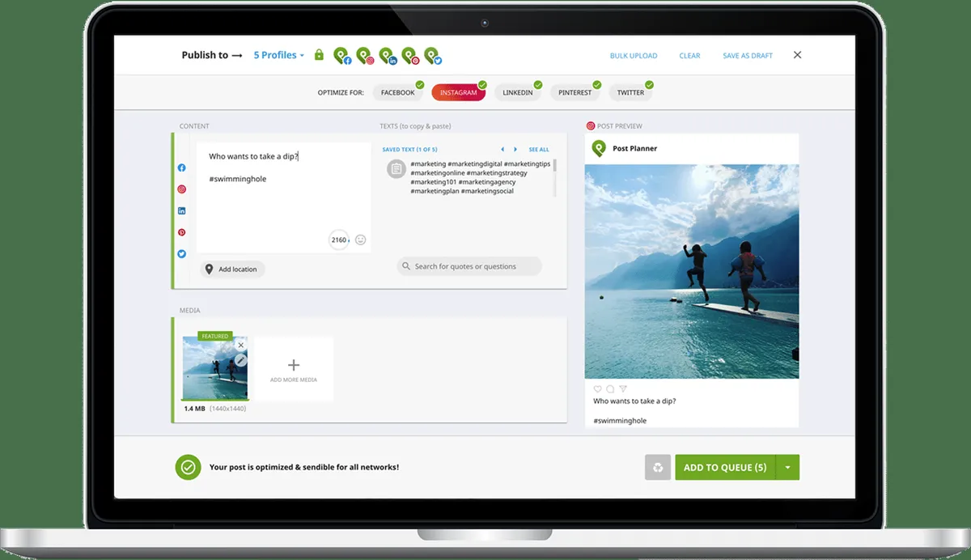
Task: Click the '#swimminghole' text in post preview
Action: [x=620, y=421]
